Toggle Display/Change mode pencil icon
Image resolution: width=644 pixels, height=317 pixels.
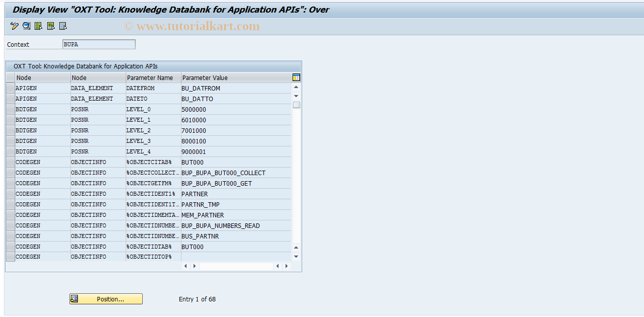tap(14, 26)
